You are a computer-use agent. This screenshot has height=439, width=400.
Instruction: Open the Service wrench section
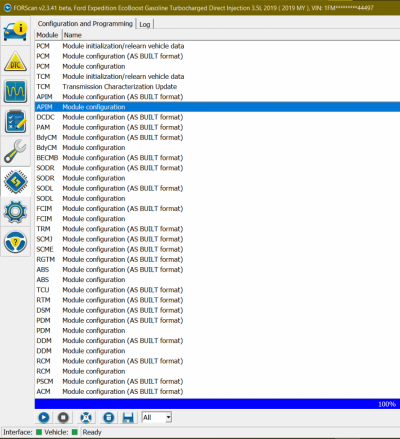point(15,151)
